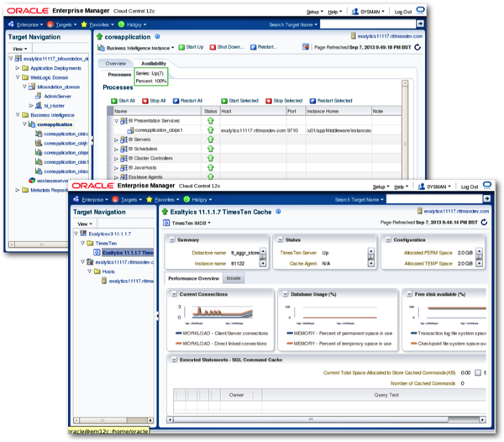Select WebLogic Domain in back navigation tree
504x442 pixels.
pos(50,77)
